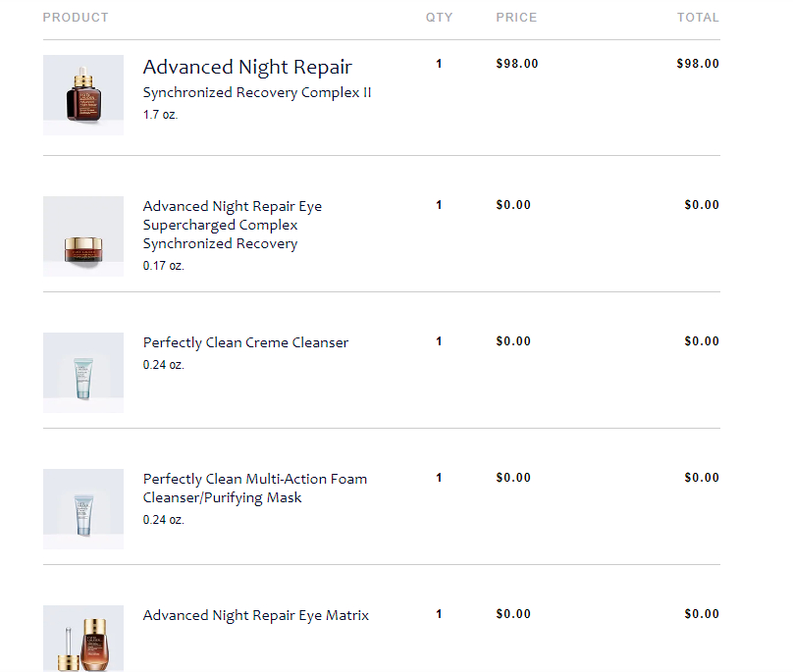The width and height of the screenshot is (793, 672).
Task: Open the Advanced Night Repair product title
Action: click(247, 67)
